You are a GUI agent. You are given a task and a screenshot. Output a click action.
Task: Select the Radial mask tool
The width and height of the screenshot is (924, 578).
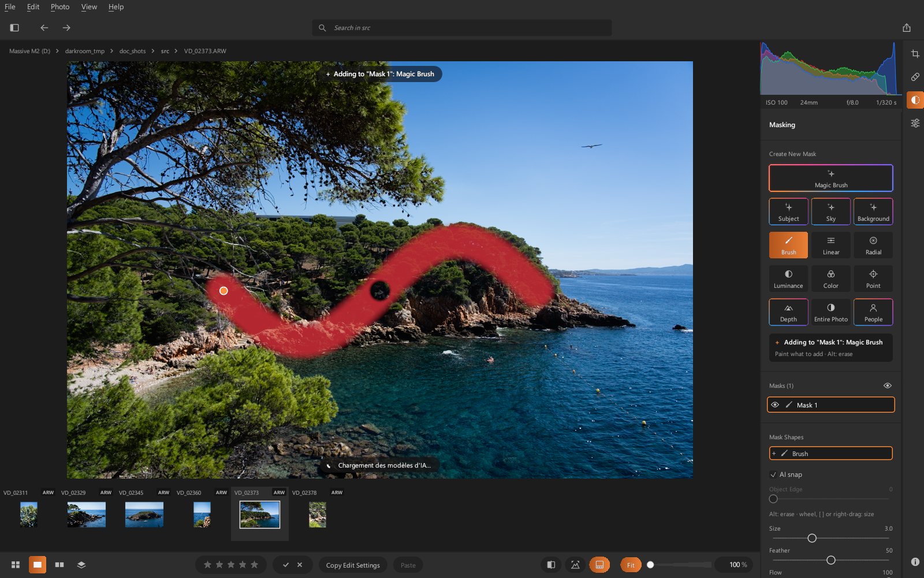click(873, 245)
